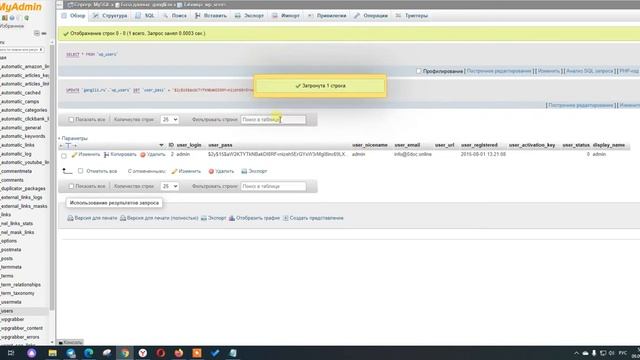This screenshot has width=640, height=360.
Task: Select the _users table in sidebar
Action: coord(7,311)
